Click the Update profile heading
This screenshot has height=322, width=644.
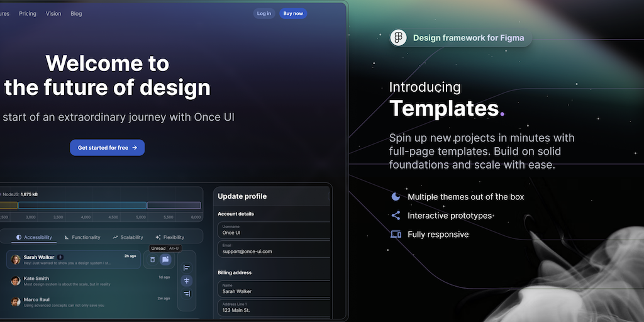pyautogui.click(x=242, y=196)
